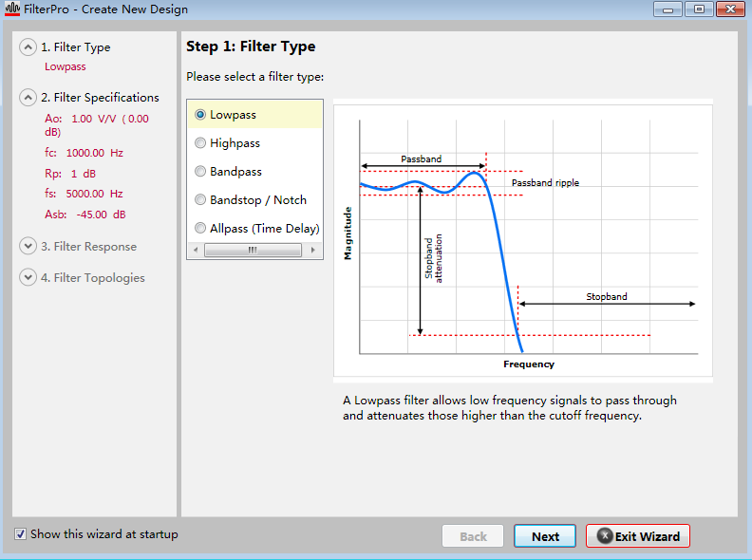This screenshot has width=752, height=560.
Task: Click the fs: 5000.00 Hz value
Action: 84,194
